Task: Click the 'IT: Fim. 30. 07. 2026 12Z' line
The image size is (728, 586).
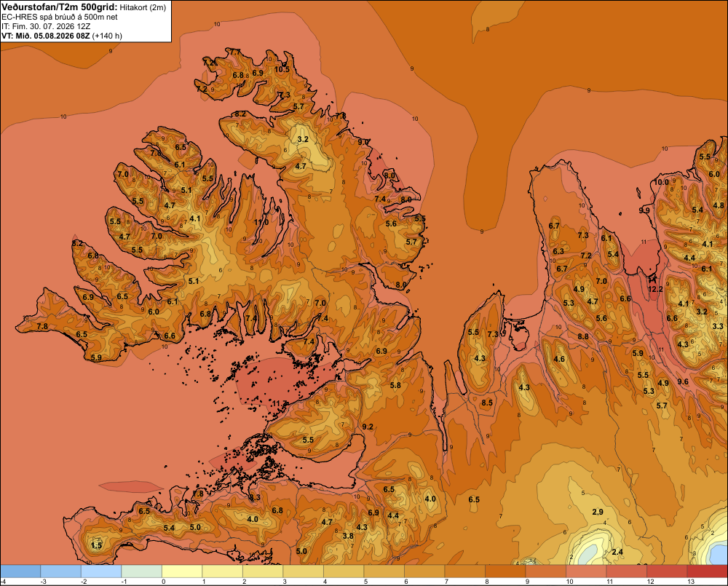Action: [46, 26]
